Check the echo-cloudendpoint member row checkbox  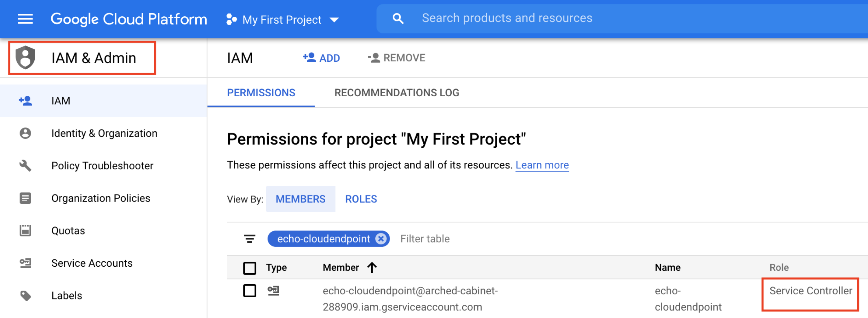point(249,291)
